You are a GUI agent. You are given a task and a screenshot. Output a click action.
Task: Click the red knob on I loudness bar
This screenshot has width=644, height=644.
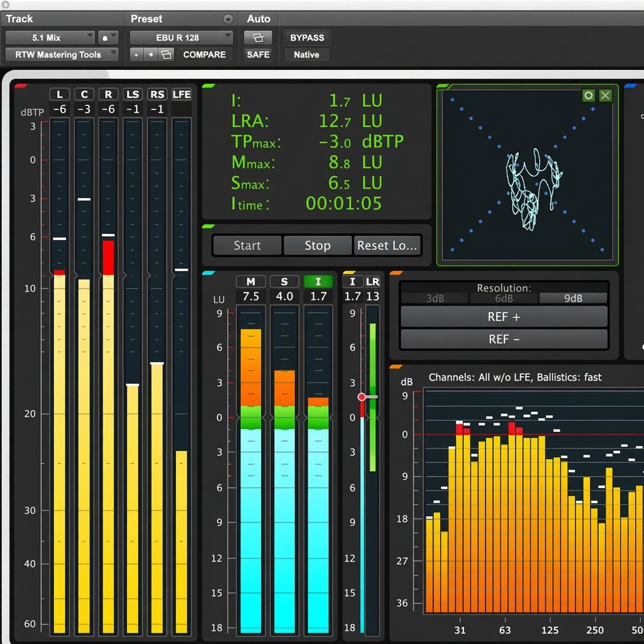pyautogui.click(x=362, y=397)
